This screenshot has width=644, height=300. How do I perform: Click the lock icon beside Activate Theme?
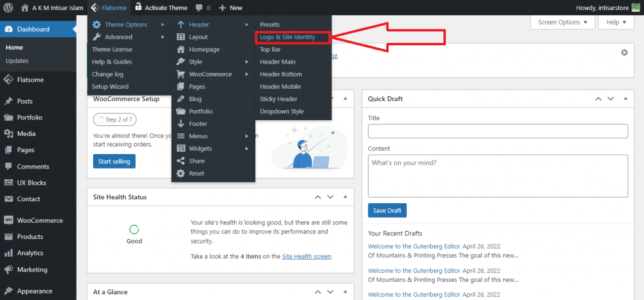tap(138, 7)
